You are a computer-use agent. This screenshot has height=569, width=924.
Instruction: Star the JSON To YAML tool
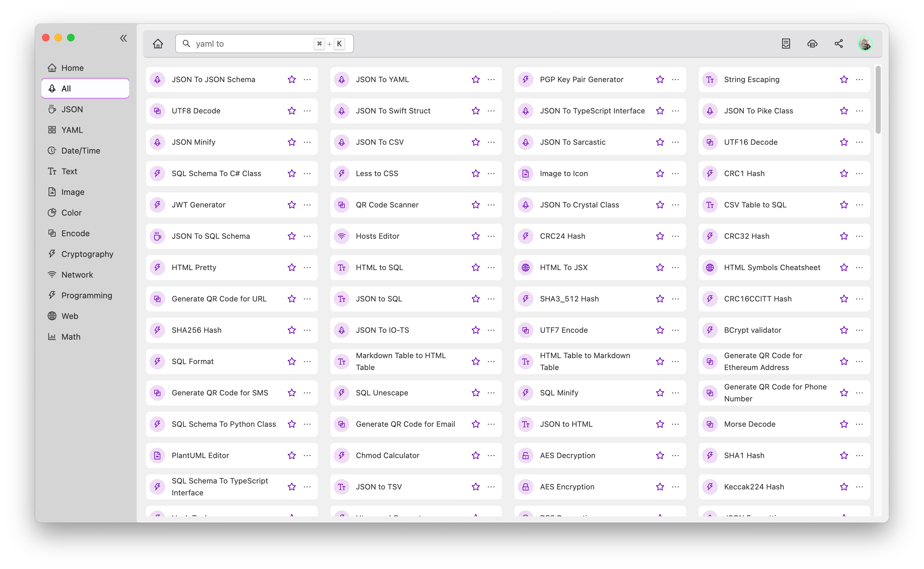(x=476, y=79)
